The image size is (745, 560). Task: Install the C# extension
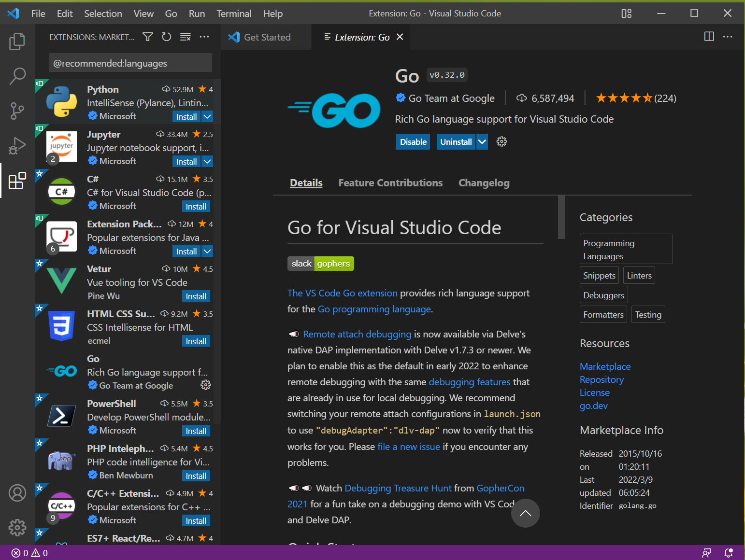196,206
